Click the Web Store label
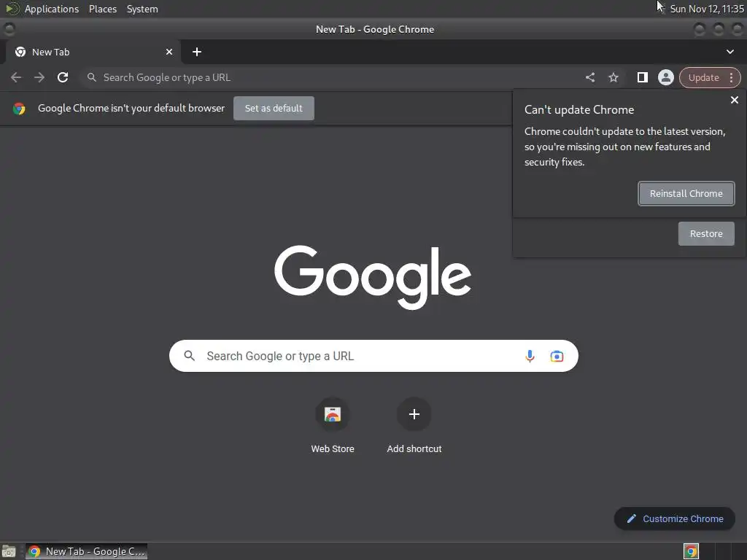 [x=333, y=448]
